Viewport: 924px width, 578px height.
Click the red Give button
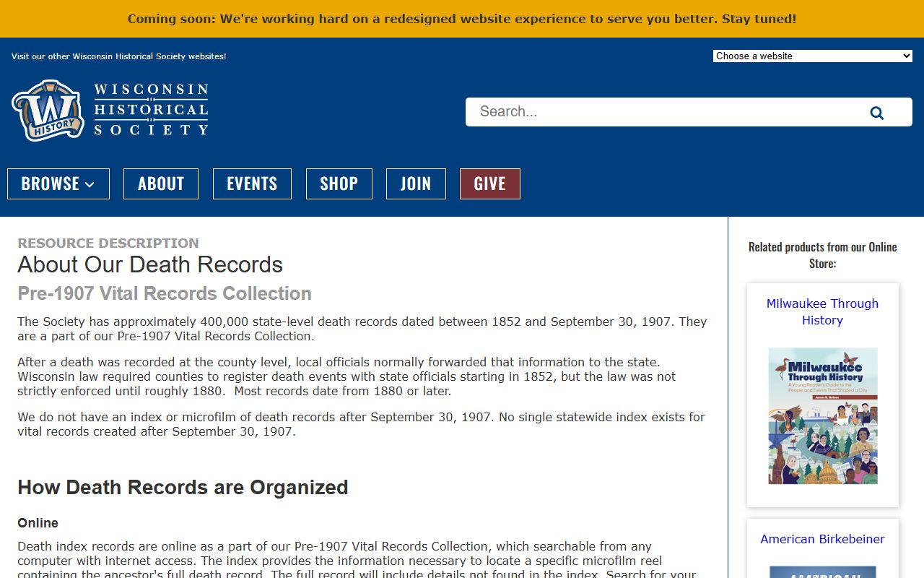coord(490,184)
